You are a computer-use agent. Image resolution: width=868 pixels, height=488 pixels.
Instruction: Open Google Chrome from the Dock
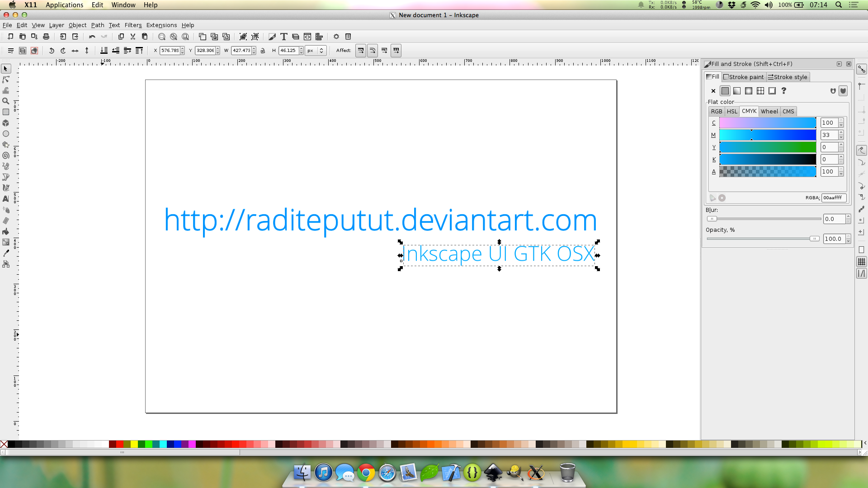click(x=366, y=473)
